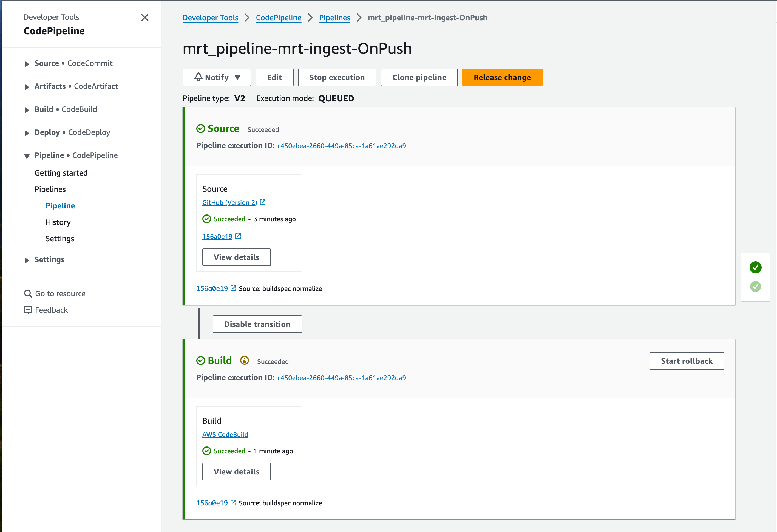Click external icon beside Source card commit
The height and width of the screenshot is (532, 777).
(238, 236)
